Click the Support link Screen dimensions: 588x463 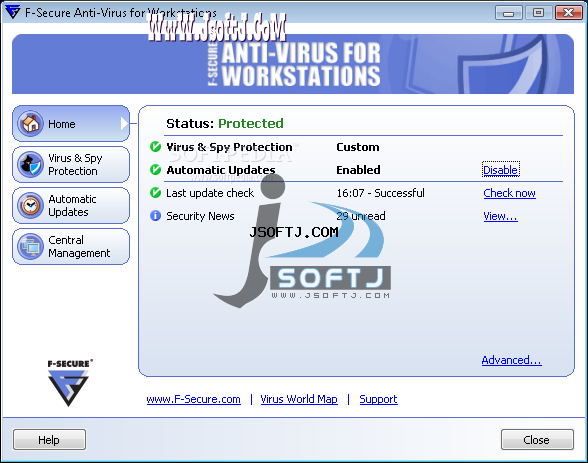click(378, 399)
